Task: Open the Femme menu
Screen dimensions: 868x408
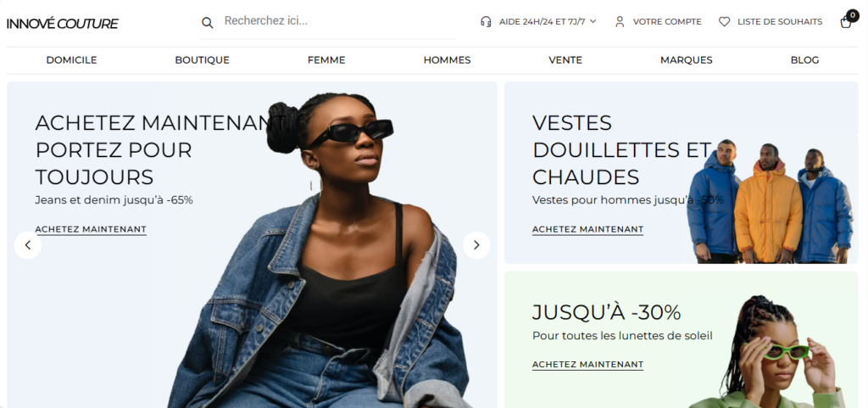Action: [326, 60]
